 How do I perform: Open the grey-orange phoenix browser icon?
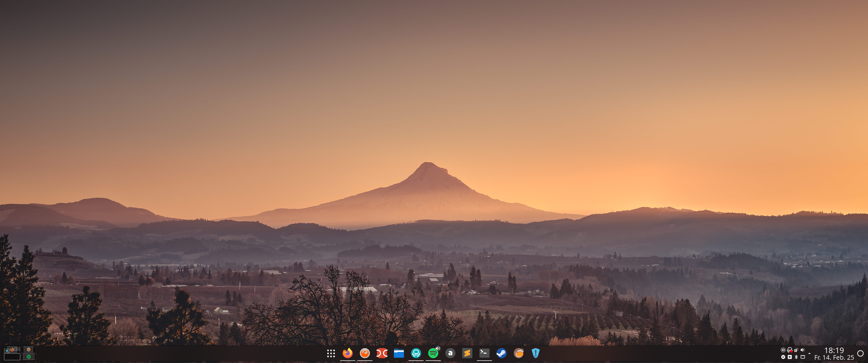(365, 353)
